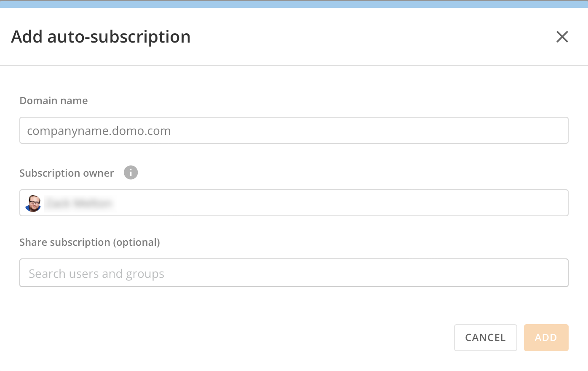Select the Subscription owner field

click(x=294, y=203)
